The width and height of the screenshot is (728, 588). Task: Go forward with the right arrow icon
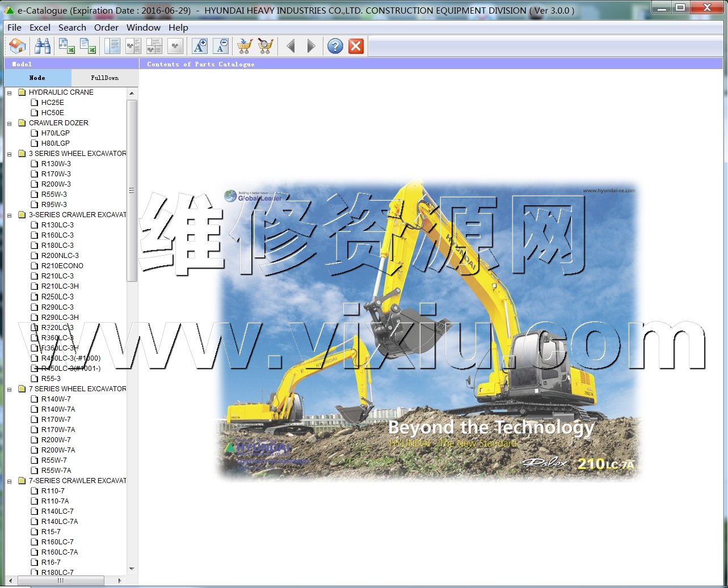tap(311, 46)
